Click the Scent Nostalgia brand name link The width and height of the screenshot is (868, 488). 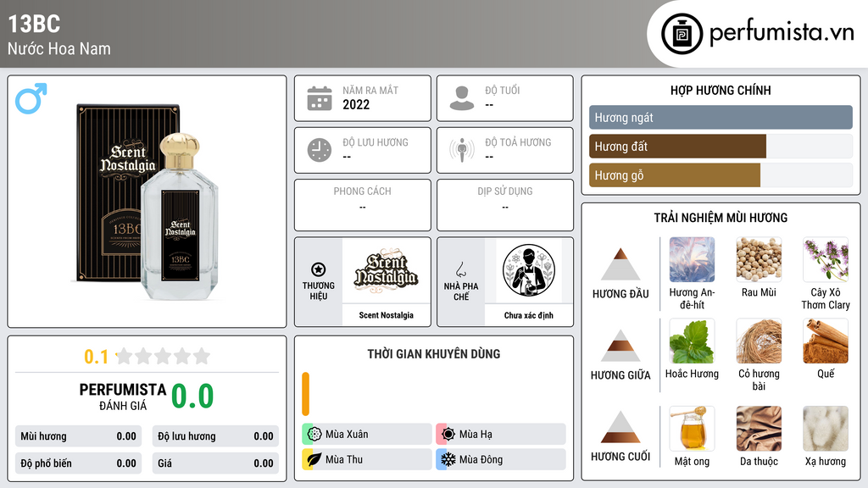(386, 315)
